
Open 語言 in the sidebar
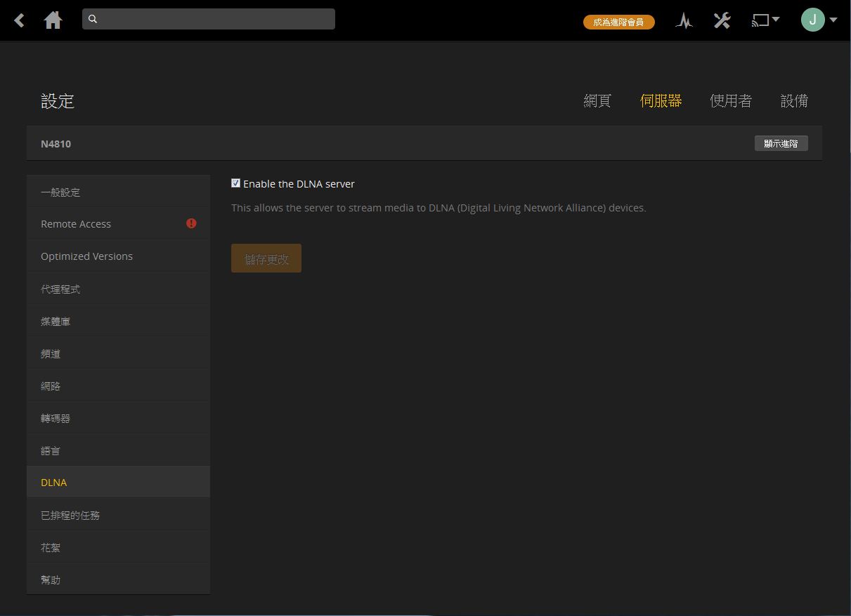tap(118, 450)
